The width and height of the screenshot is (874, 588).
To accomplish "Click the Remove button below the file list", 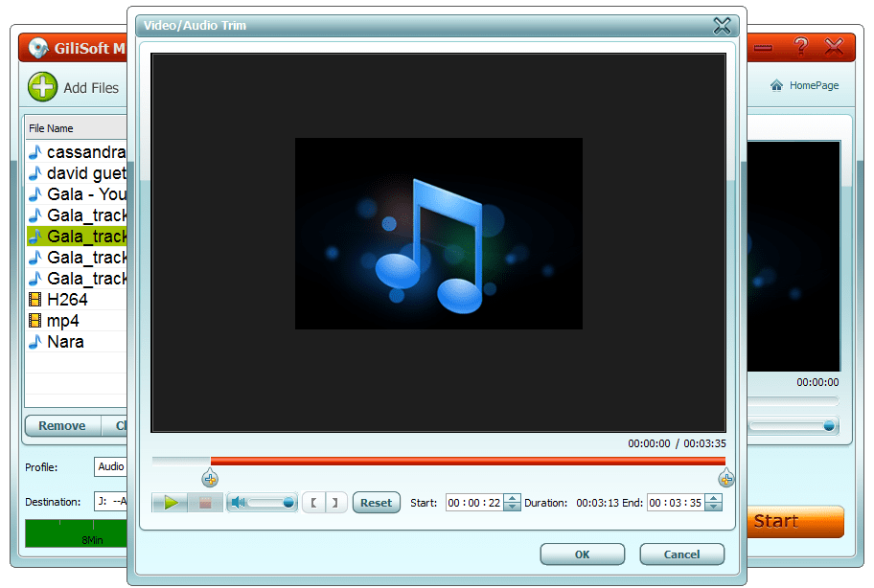I will tap(61, 425).
